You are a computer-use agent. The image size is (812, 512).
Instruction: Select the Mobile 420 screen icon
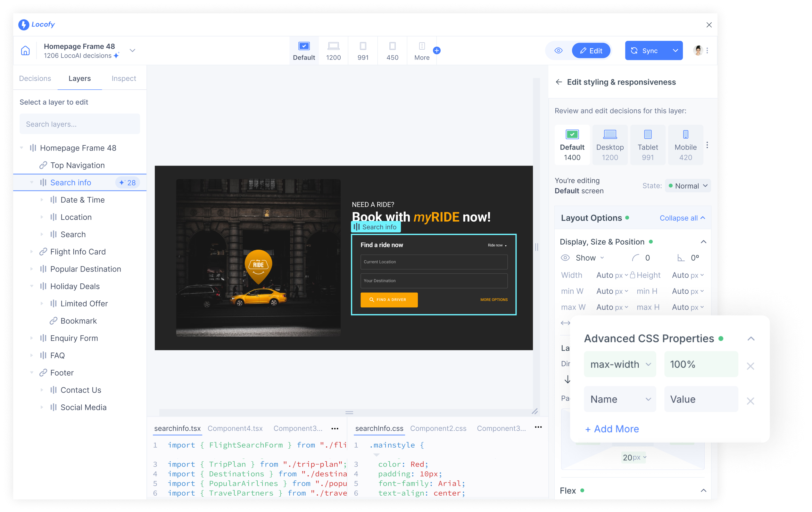[x=685, y=135]
